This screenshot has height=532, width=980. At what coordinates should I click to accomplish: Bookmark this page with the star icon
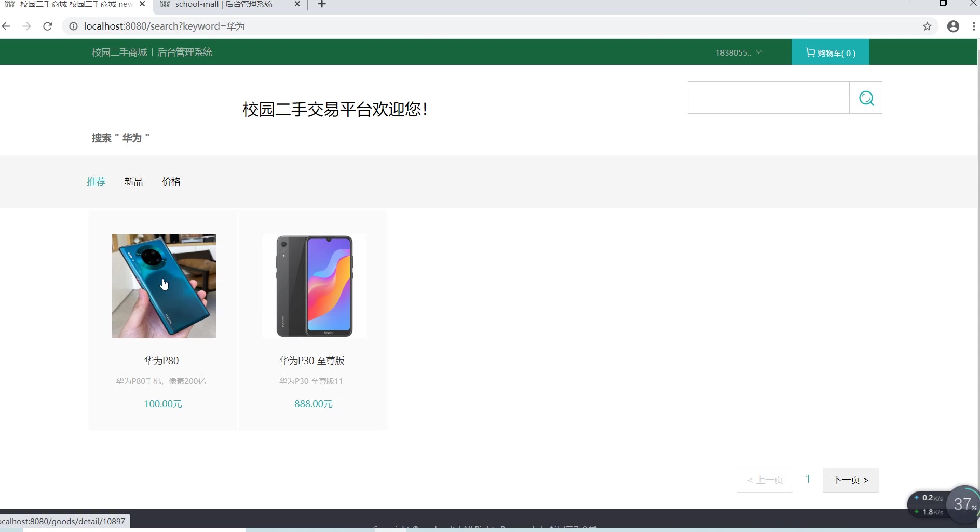coord(927,26)
